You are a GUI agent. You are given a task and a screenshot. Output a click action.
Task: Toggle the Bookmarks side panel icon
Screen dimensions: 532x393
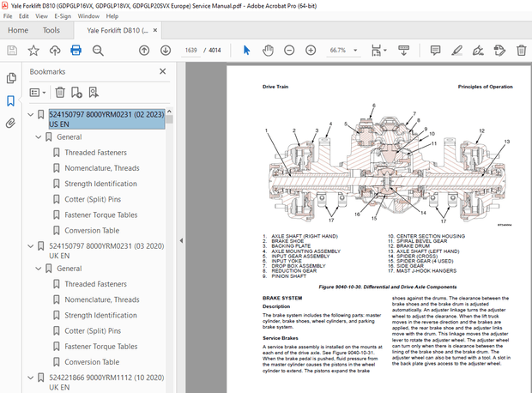click(11, 100)
